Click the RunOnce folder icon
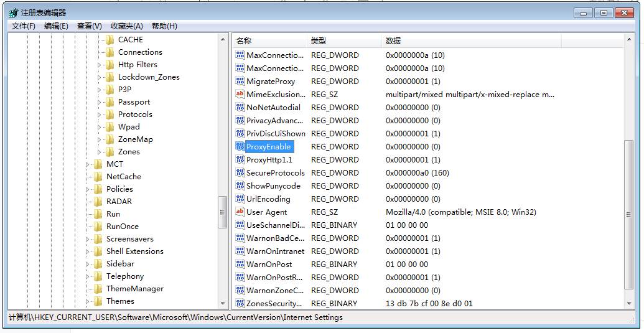The image size is (644, 333). 98,226
